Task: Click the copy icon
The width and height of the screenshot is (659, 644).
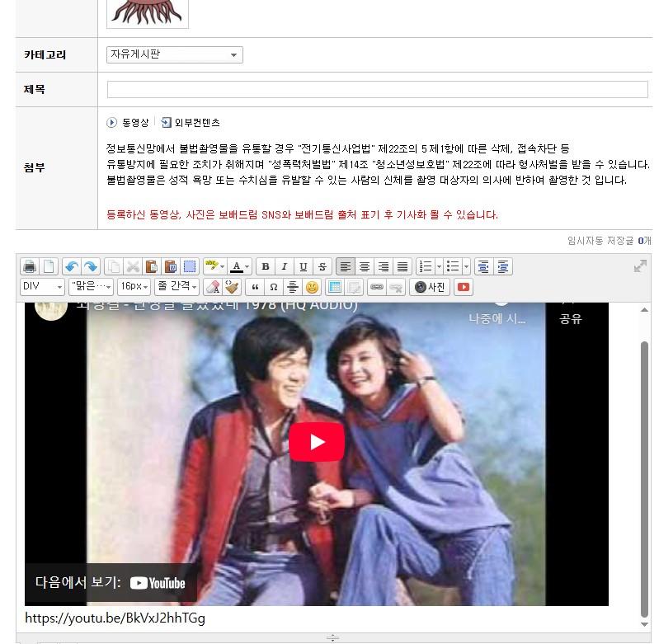Action: 114,266
